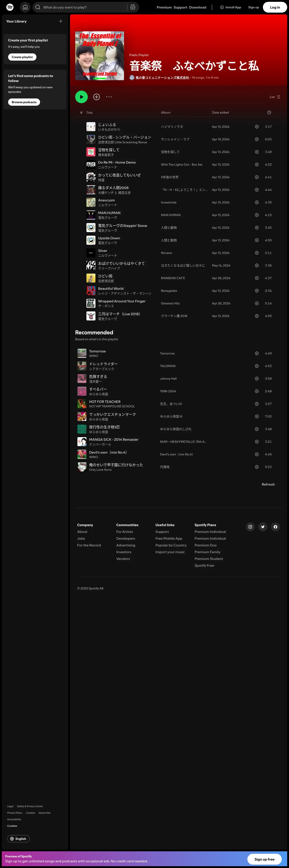The image size is (289, 868).
Task: Open the Browse icon in search bar
Action: point(133,7)
